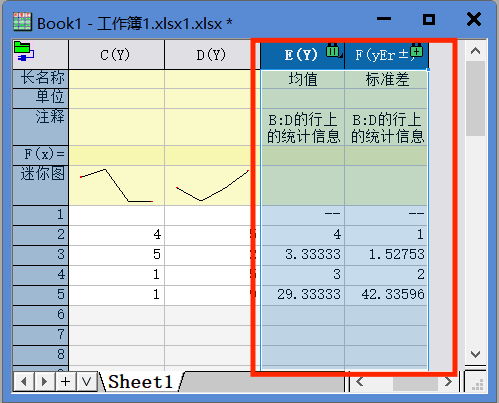Click horizontal scrollbar right arrow
The height and width of the screenshot is (403, 499).
coord(449,381)
